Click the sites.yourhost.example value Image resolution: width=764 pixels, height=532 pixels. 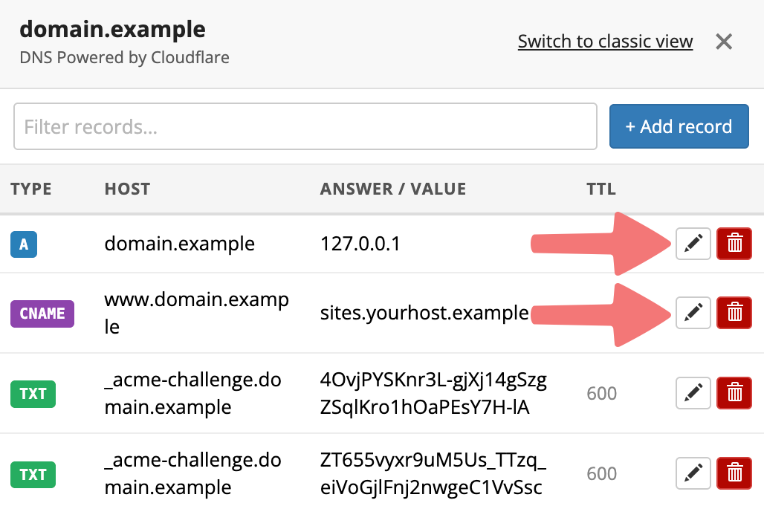[x=424, y=313]
